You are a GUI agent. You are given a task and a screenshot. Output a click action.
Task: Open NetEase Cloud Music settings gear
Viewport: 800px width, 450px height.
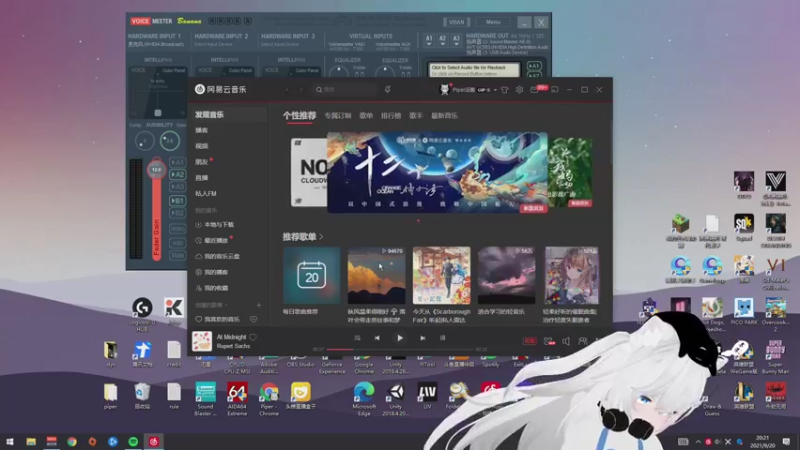tap(519, 90)
